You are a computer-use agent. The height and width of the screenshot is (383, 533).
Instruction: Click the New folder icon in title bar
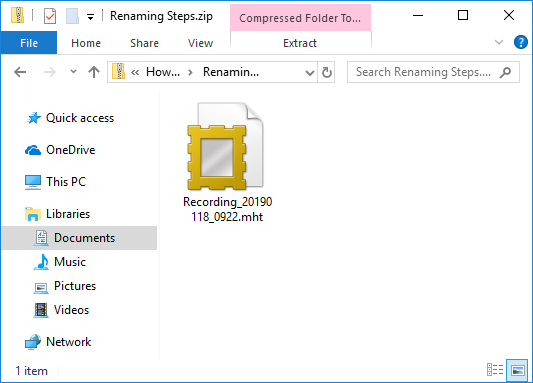(72, 16)
